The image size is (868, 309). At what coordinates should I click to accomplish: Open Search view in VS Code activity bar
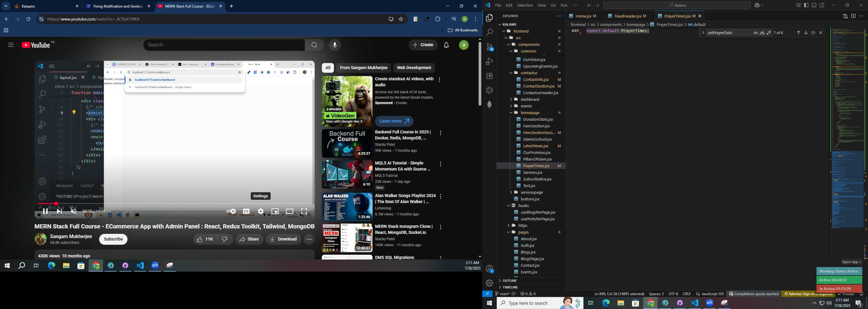[x=489, y=32]
